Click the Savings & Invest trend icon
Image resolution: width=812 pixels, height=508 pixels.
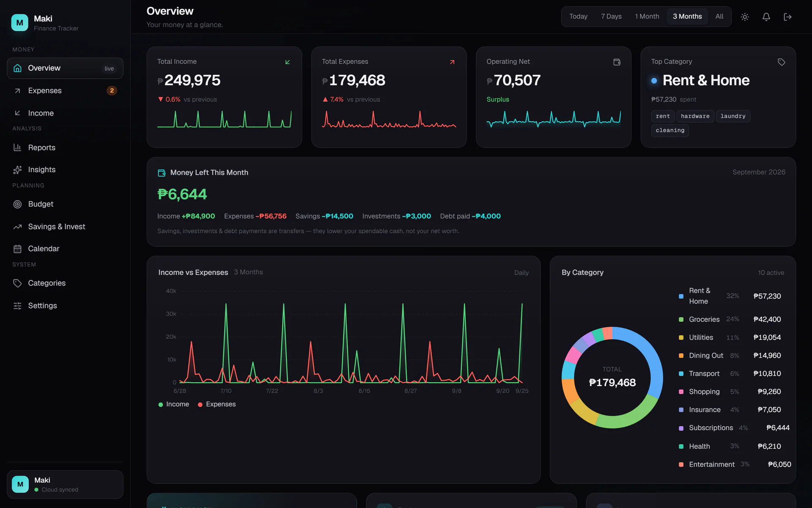[x=17, y=227]
